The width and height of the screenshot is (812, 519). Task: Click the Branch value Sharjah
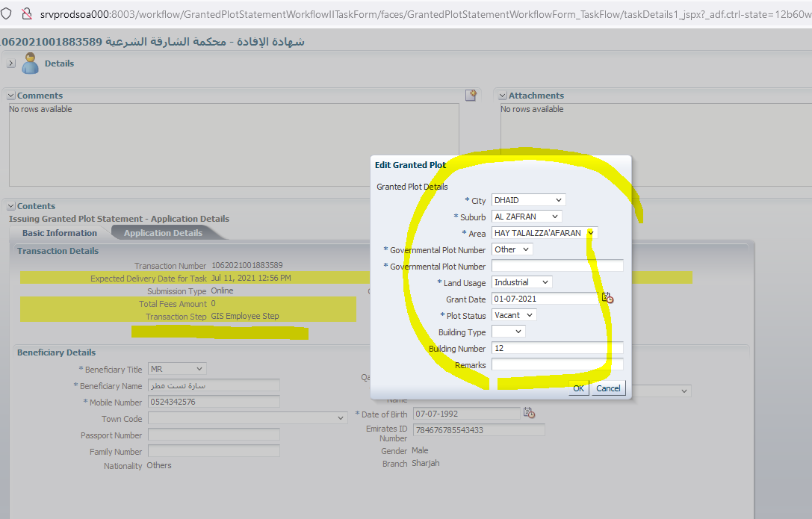pos(426,463)
